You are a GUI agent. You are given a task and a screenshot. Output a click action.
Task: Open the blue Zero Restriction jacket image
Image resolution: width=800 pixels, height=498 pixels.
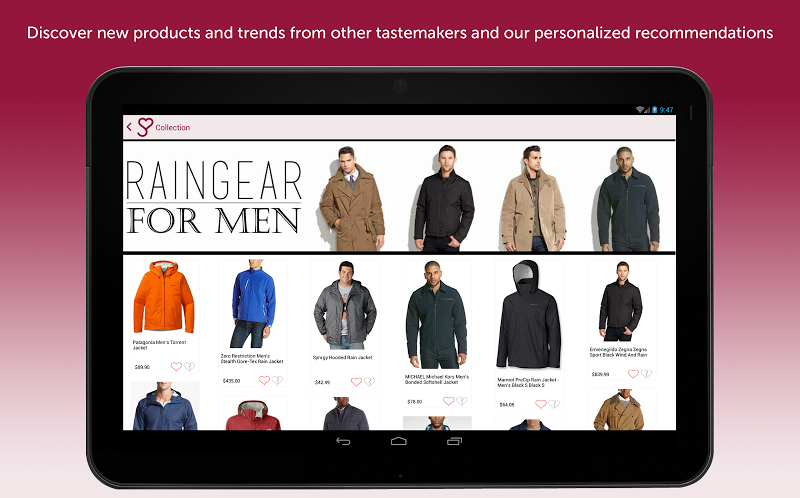click(253, 304)
